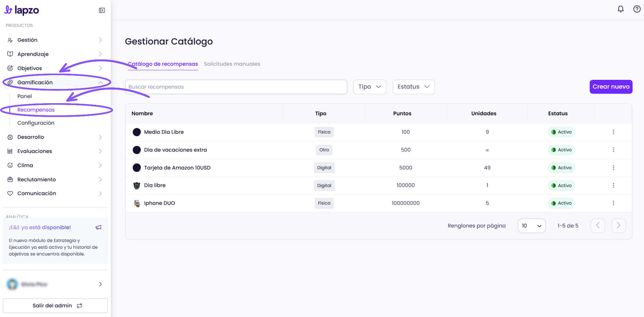Focus the Buscar recompensas search field

coord(236,87)
